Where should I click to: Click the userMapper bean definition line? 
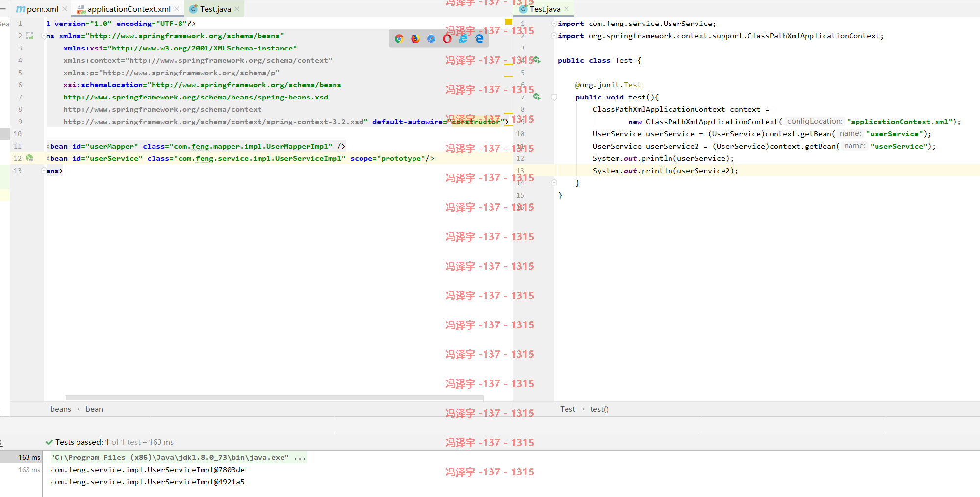(196, 146)
